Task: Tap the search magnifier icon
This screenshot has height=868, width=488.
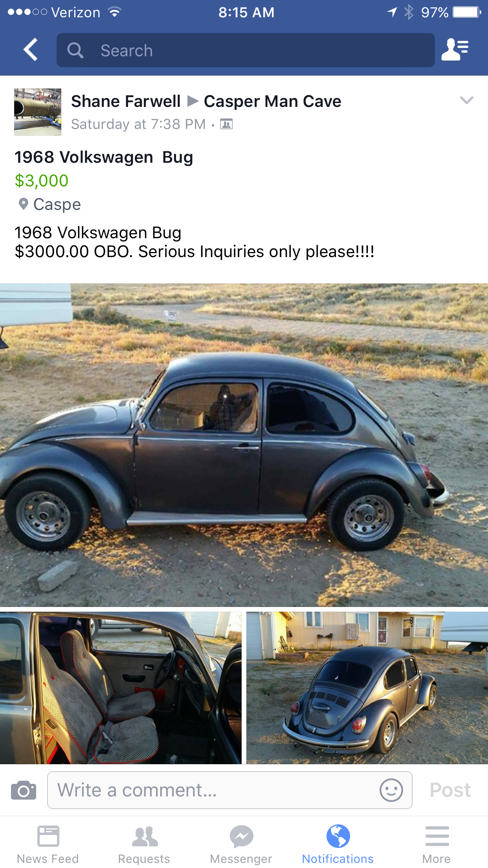Action: pyautogui.click(x=75, y=50)
